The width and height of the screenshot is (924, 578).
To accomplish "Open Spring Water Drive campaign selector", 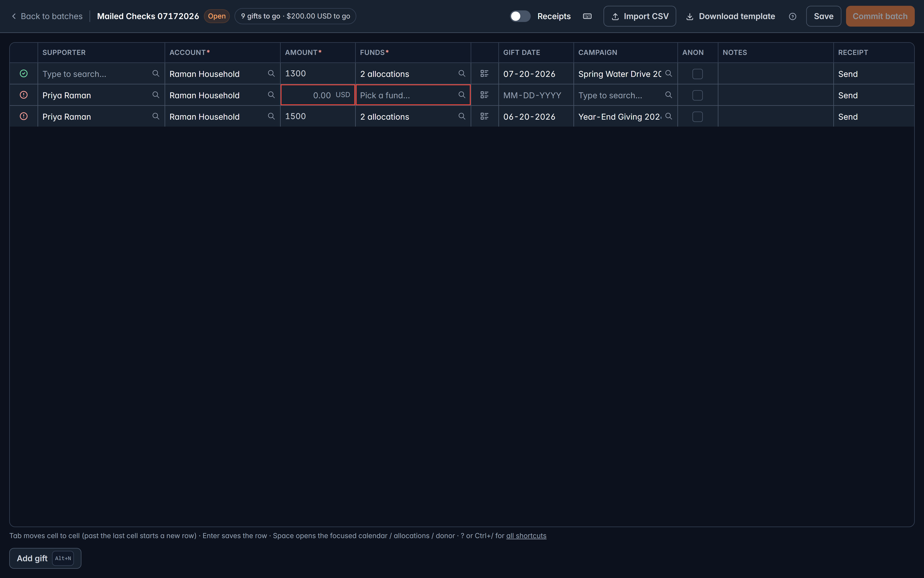I will [625, 73].
